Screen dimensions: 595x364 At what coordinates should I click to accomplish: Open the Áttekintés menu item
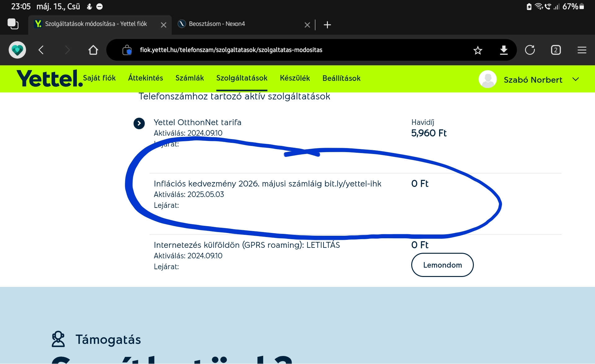point(146,78)
